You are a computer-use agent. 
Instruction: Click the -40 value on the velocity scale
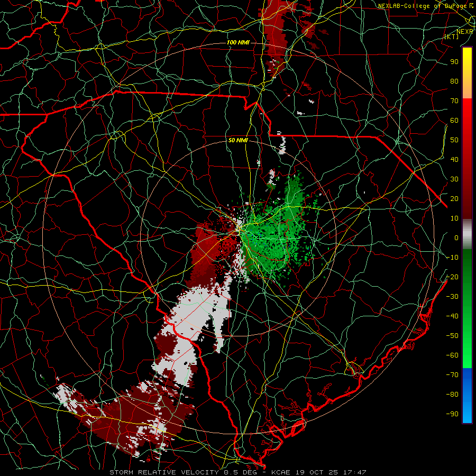tap(452, 316)
